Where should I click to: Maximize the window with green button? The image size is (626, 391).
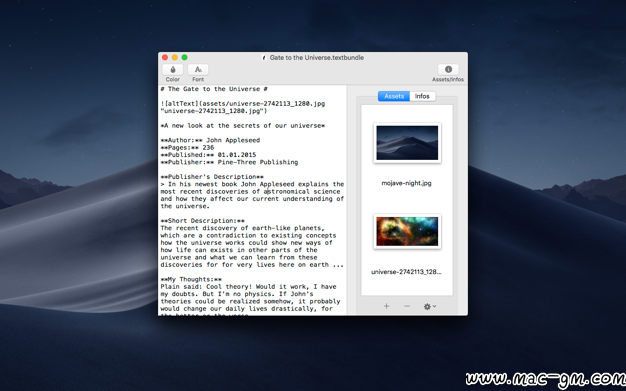click(184, 58)
